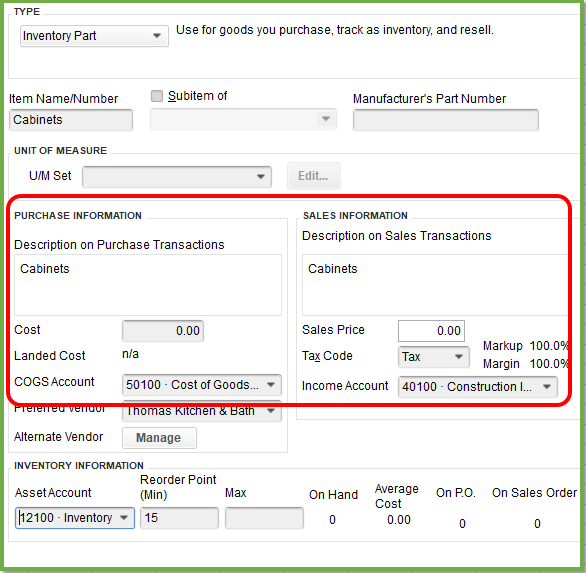Open the Preferred Vendor dropdown
Viewport: 586px width, 573px height.
[202, 411]
